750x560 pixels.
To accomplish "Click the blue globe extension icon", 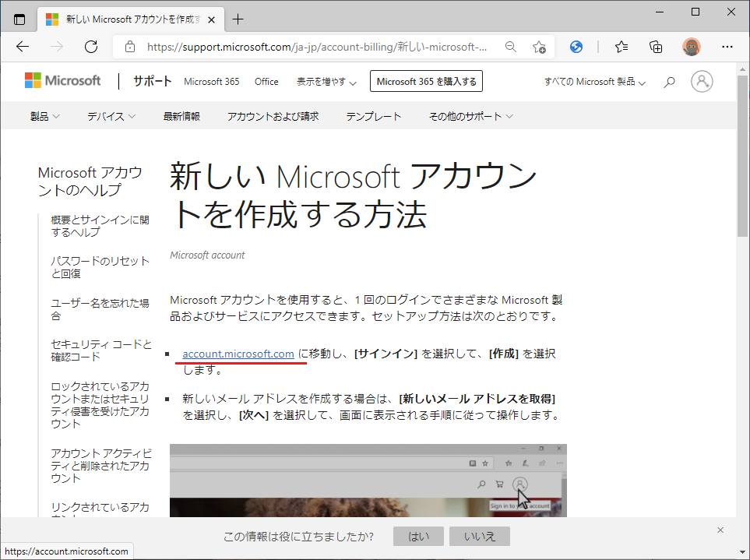I will 576,47.
